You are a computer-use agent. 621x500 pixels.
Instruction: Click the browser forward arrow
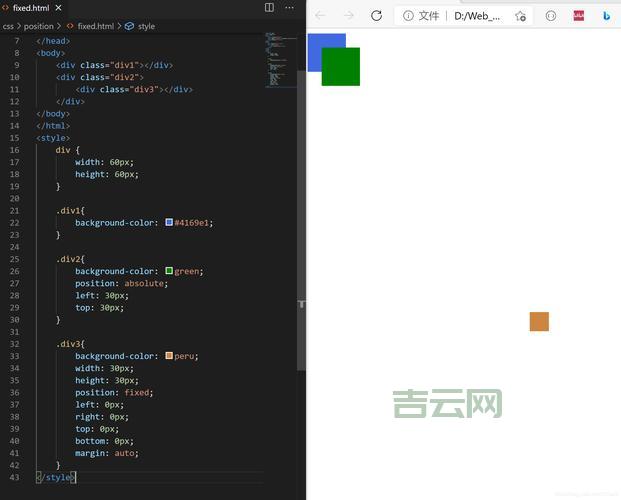point(349,15)
